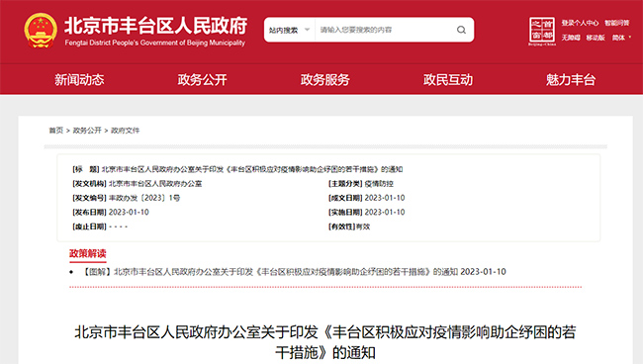The width and height of the screenshot is (643, 364).
Task: Go to 首页 in breadcrumb
Action: click(x=56, y=131)
